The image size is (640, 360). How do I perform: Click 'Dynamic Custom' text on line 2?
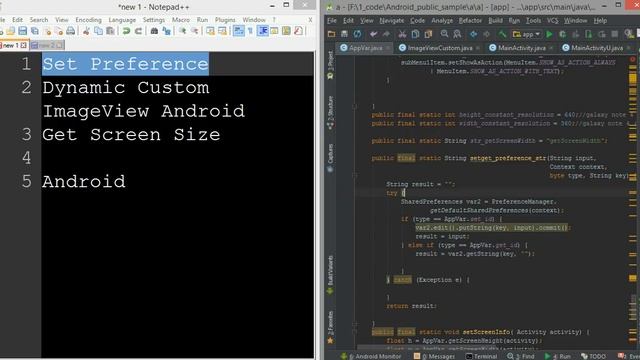point(126,88)
